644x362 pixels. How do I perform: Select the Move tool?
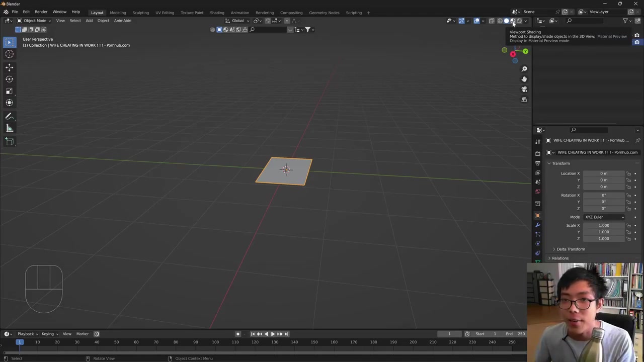click(x=9, y=67)
